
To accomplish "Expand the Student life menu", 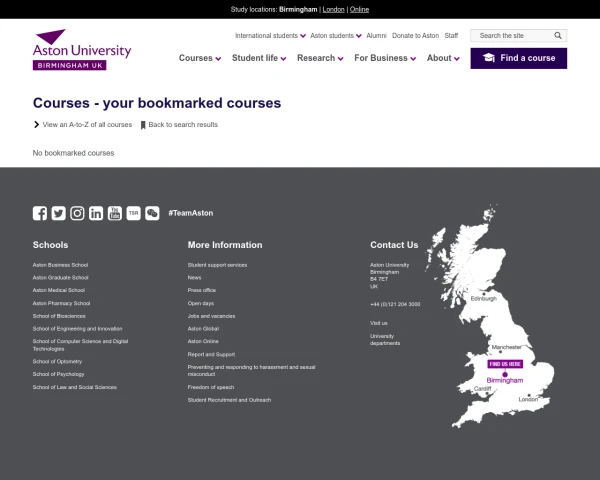I will pos(259,58).
